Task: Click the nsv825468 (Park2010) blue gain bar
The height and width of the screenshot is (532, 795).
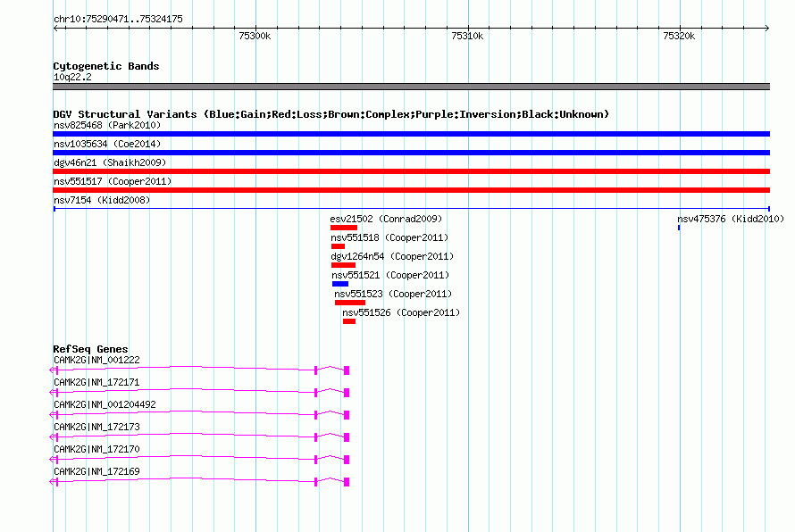Action: [x=411, y=134]
